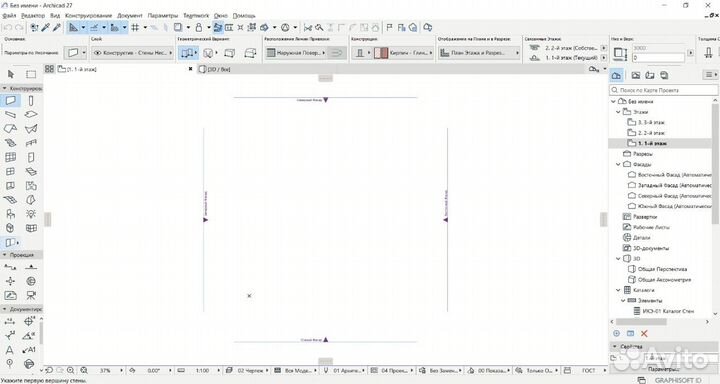Select the Lamp tool
Screen dimensions: 720x384
[x=31, y=214]
